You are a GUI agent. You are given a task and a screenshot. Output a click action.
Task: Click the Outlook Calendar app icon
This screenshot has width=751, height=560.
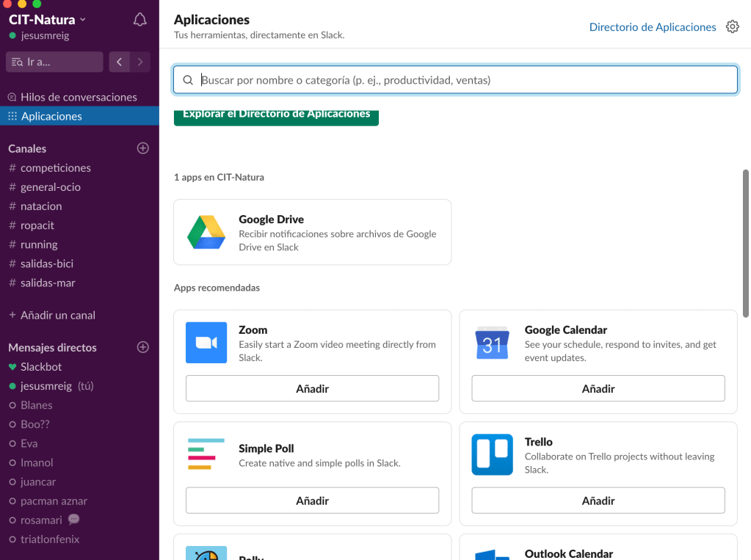[491, 553]
